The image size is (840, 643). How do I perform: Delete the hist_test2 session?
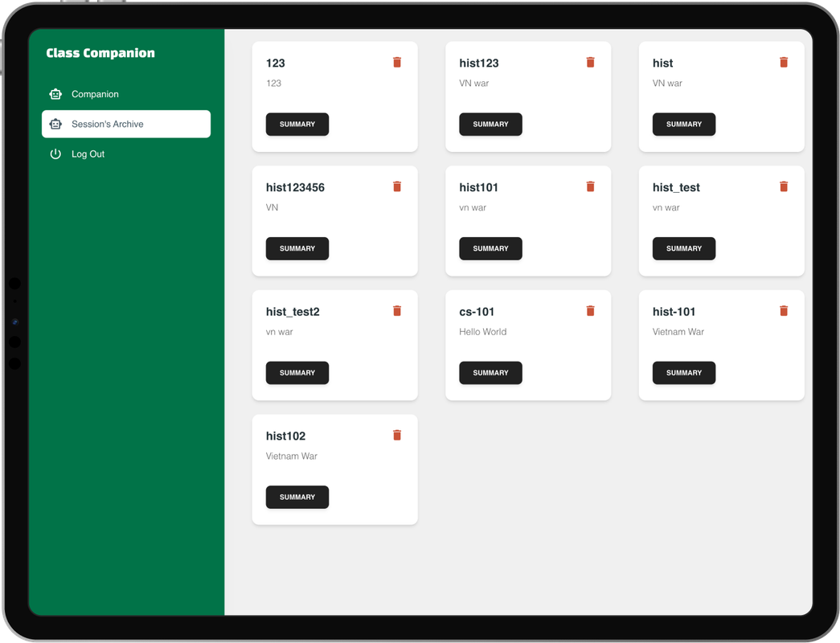pos(397,311)
